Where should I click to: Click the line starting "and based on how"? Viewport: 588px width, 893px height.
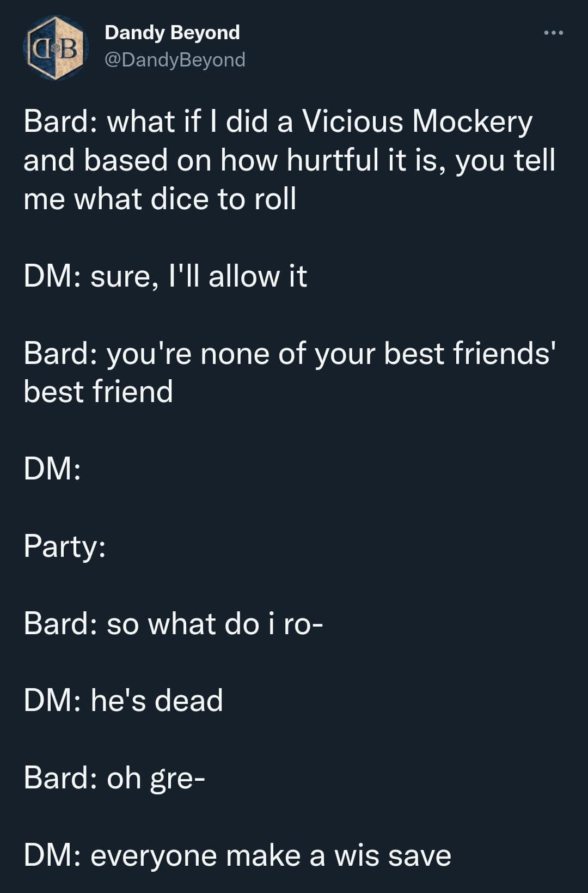click(x=289, y=160)
